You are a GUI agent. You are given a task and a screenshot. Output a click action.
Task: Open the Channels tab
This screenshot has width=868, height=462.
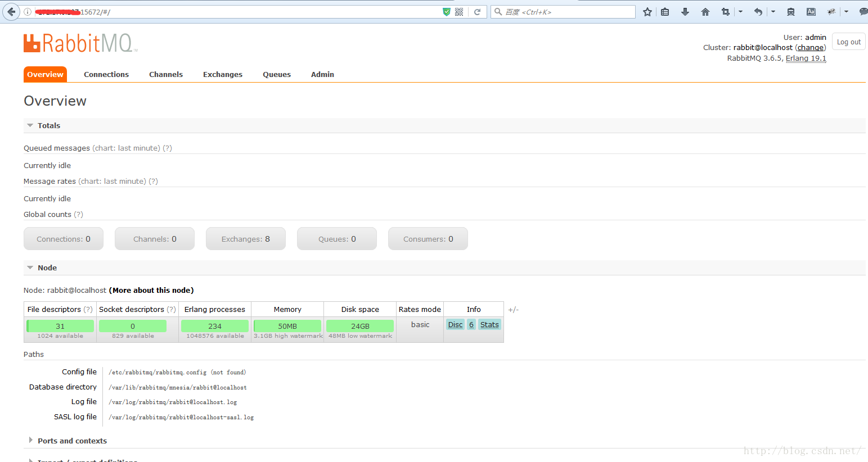pyautogui.click(x=166, y=74)
